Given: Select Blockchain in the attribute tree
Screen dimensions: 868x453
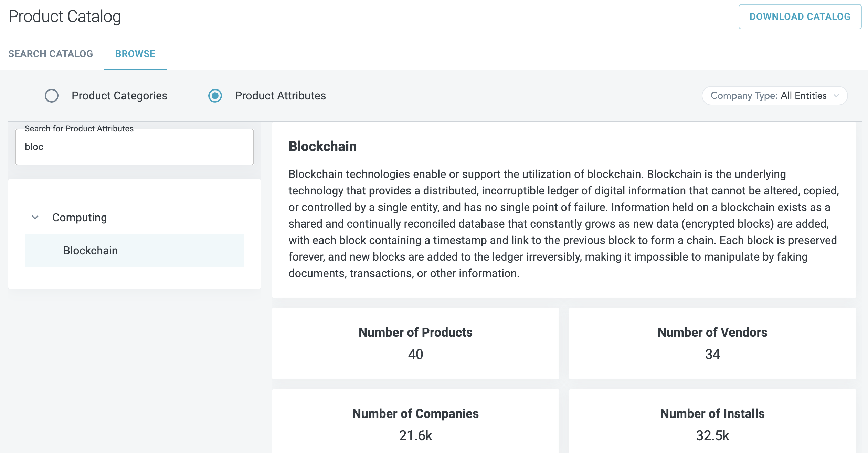Looking at the screenshot, I should tap(91, 251).
